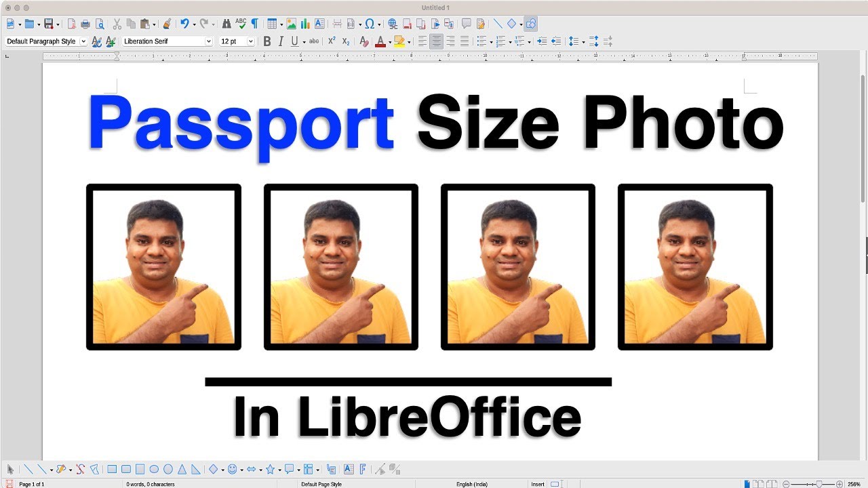The image size is (868, 488).
Task: Open the 12 pt font size dropdown
Action: (251, 41)
